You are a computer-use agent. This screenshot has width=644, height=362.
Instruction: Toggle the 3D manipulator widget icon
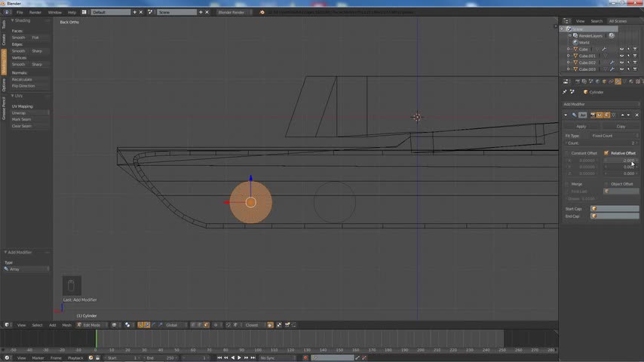(x=140, y=325)
